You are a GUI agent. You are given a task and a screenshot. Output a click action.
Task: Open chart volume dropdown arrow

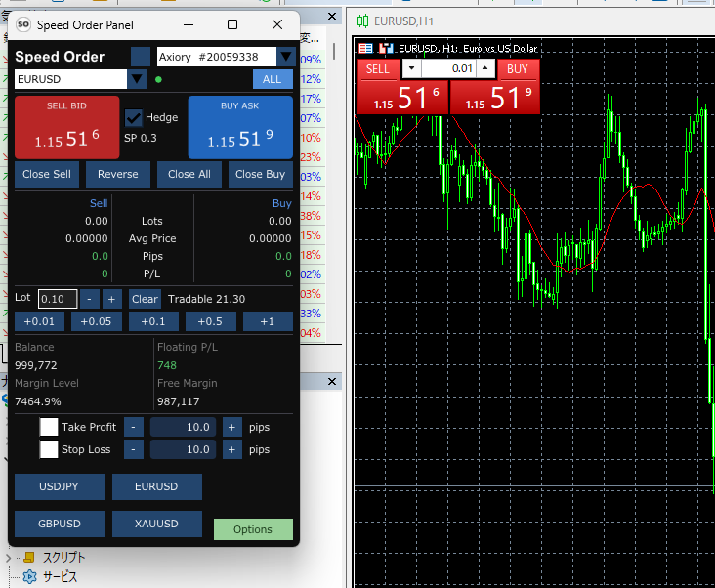click(x=412, y=68)
